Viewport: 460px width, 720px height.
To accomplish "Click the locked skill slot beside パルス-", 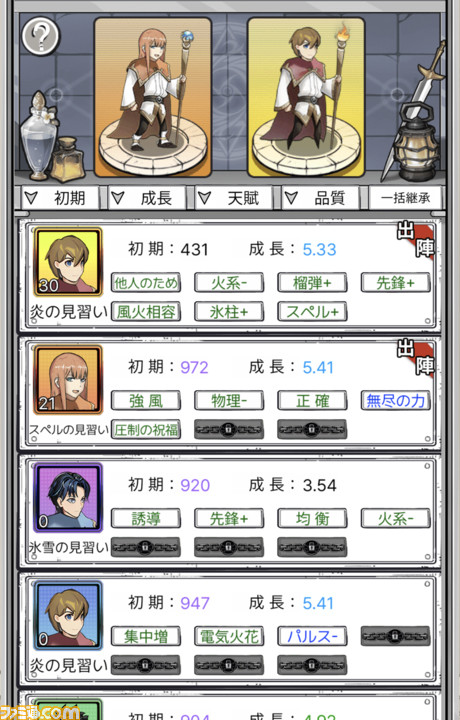I will pos(395,636).
